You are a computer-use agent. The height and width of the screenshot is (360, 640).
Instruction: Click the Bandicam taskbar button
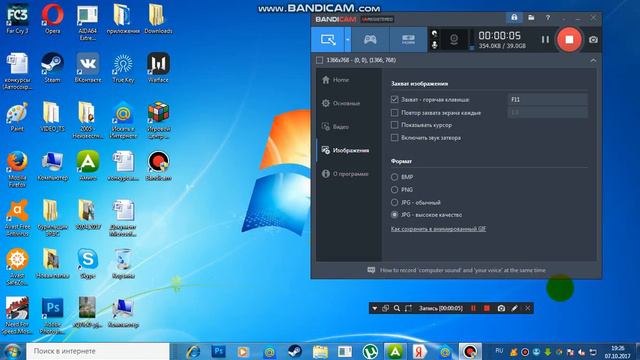coord(469,351)
